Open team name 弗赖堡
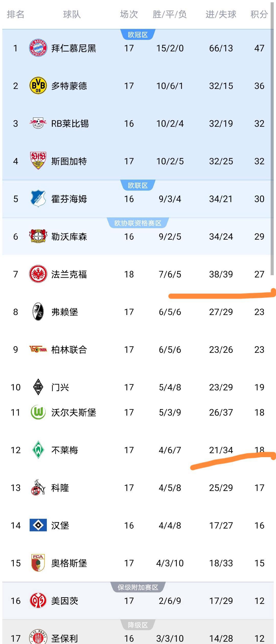 (65, 312)
